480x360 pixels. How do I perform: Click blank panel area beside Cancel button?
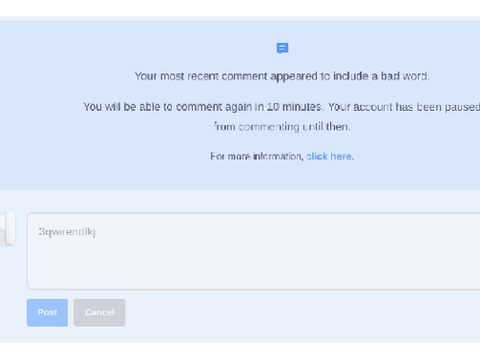tap(300, 313)
